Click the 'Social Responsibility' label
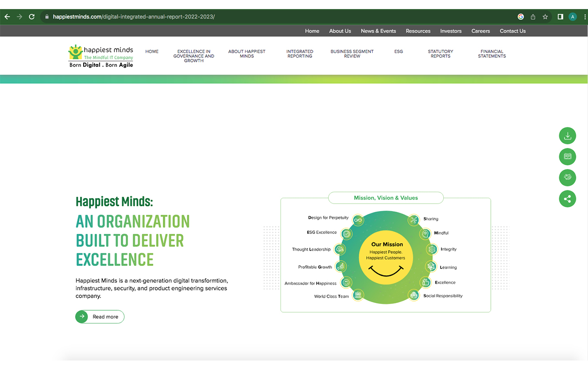Viewport: 588px width, 370px height. [x=443, y=296]
